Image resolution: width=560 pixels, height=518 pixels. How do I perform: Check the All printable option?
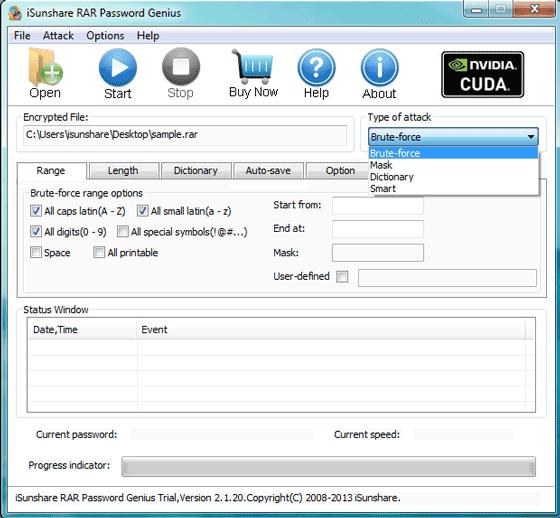(99, 252)
